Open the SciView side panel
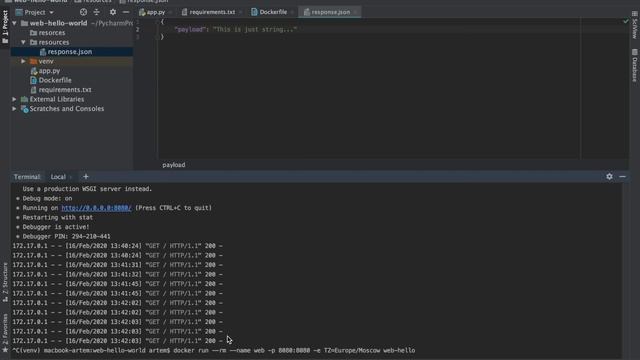The width and height of the screenshot is (640, 360). coord(635,24)
